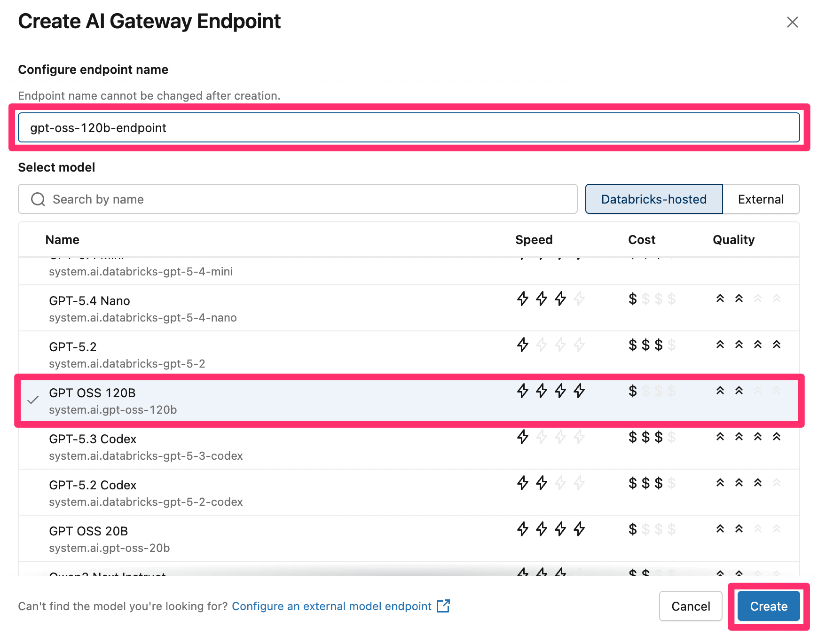Viewport: 818px width, 644px height.
Task: Click the external link icon
Action: point(443,606)
